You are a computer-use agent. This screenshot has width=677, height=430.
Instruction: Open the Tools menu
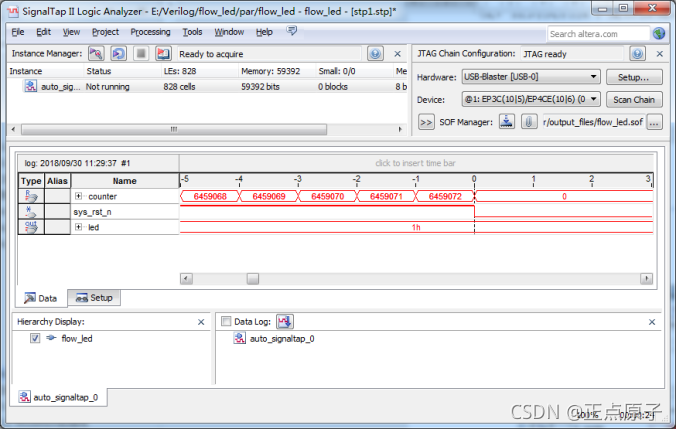click(x=192, y=32)
